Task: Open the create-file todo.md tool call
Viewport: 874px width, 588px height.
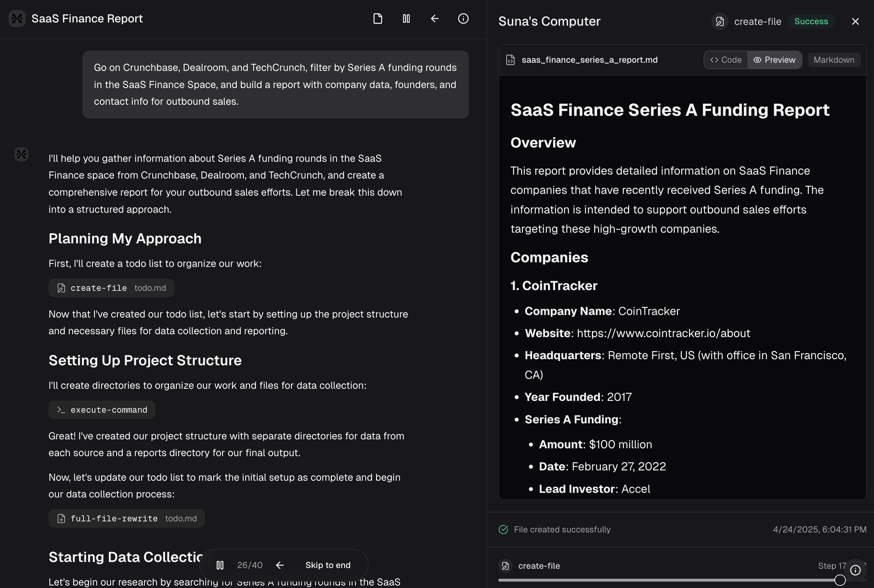Action: coord(112,288)
